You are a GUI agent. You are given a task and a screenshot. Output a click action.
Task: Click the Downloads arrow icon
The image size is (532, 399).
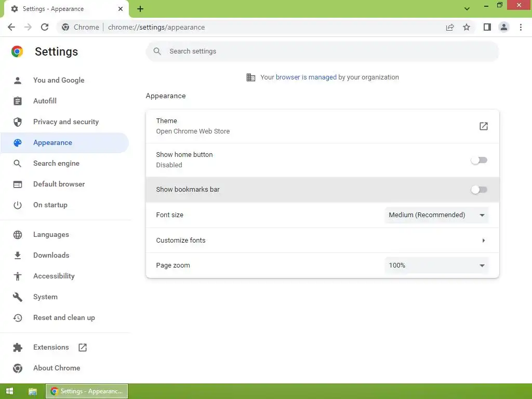point(18,256)
